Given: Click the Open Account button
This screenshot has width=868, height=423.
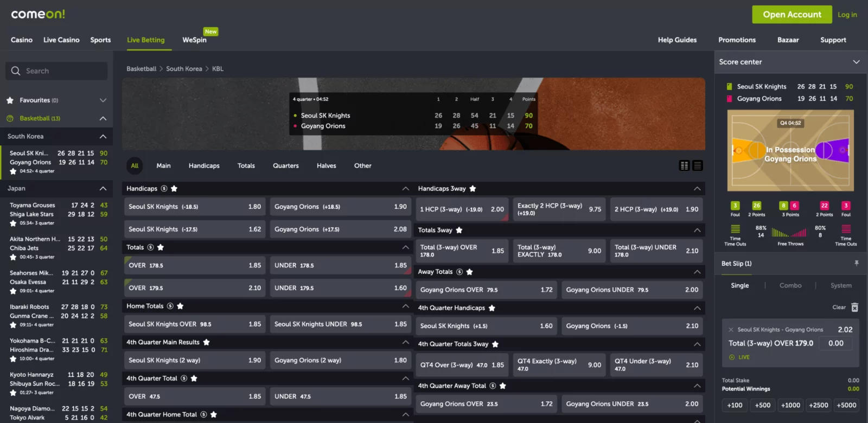Looking at the screenshot, I should [x=792, y=15].
